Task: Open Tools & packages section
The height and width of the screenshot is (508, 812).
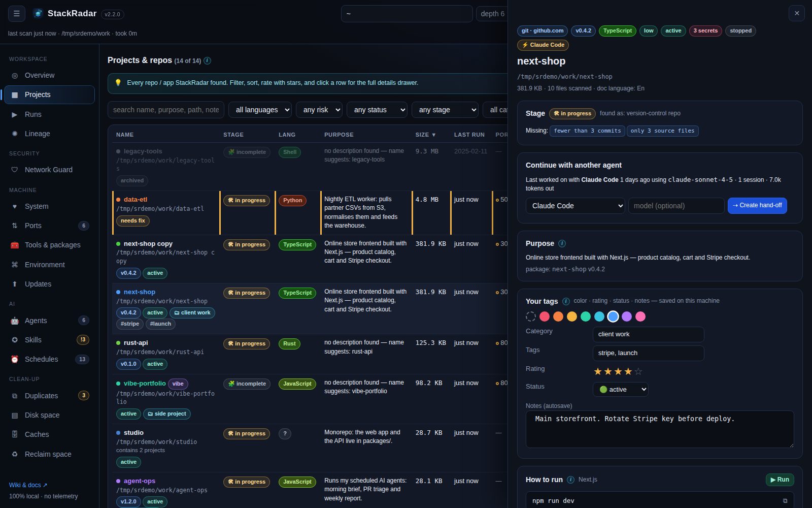Action: tap(49, 245)
